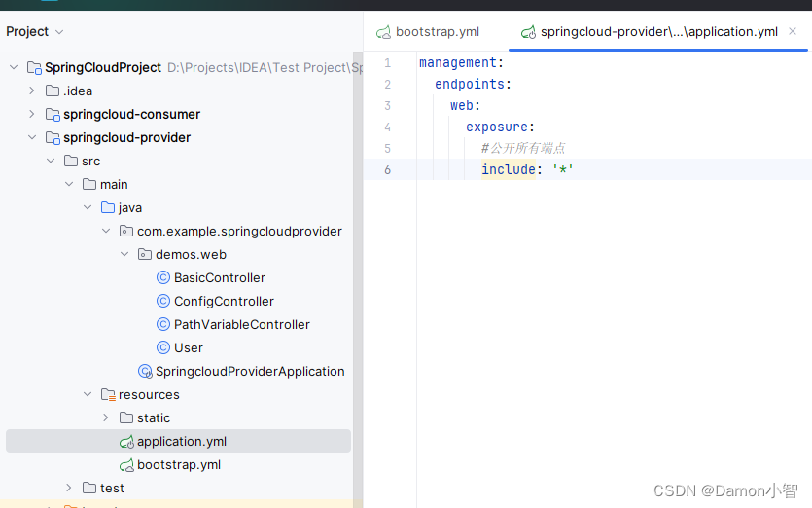Click the bootstrap.yml Spring file icon in tree
812x508 pixels.
126,465
